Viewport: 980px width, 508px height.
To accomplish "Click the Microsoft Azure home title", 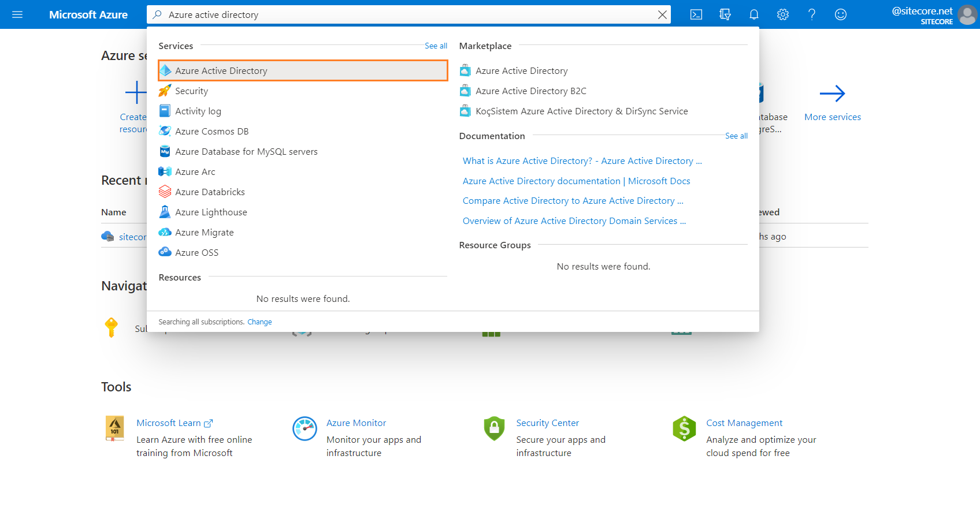I will (x=88, y=14).
